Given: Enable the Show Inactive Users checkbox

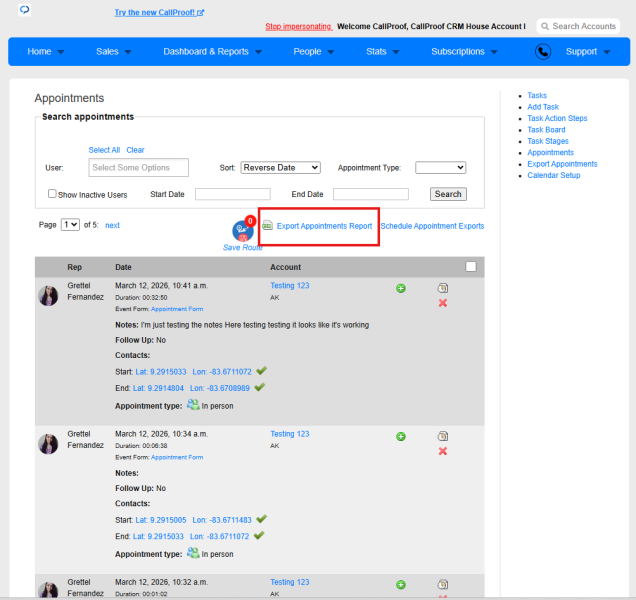Looking at the screenshot, I should tap(52, 194).
